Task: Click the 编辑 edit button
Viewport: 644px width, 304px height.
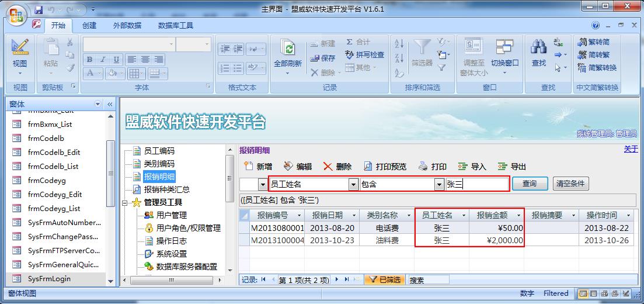Action: coord(298,166)
